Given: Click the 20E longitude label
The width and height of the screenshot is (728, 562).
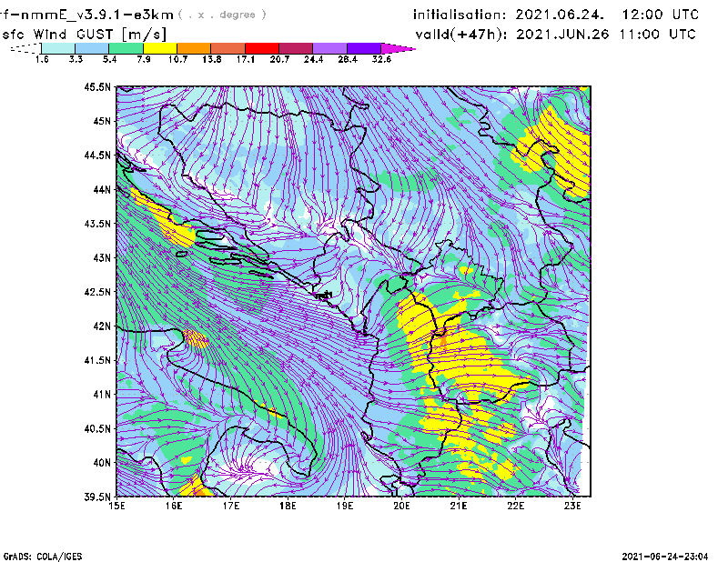Looking at the screenshot, I should (401, 506).
